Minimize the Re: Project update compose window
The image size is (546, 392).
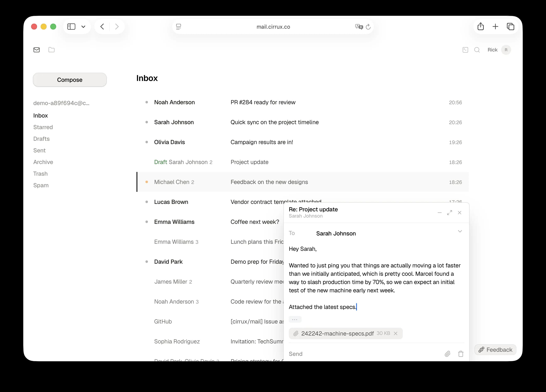440,213
